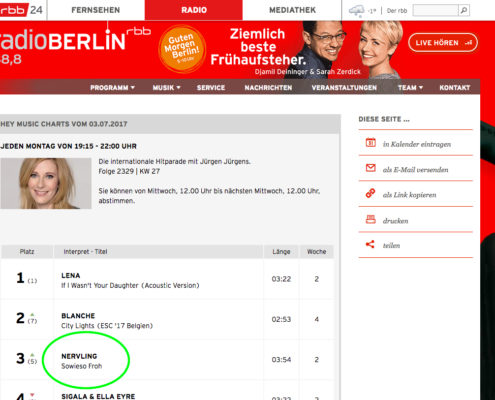
Task: Click the LIVE HÖREN button
Action: (x=443, y=43)
